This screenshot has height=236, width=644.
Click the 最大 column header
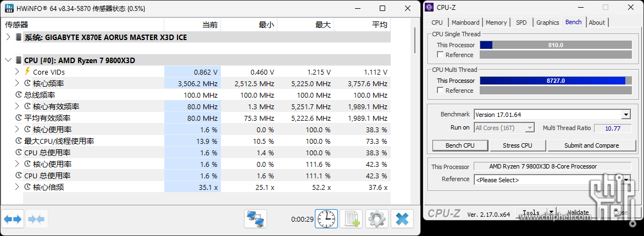coord(323,25)
